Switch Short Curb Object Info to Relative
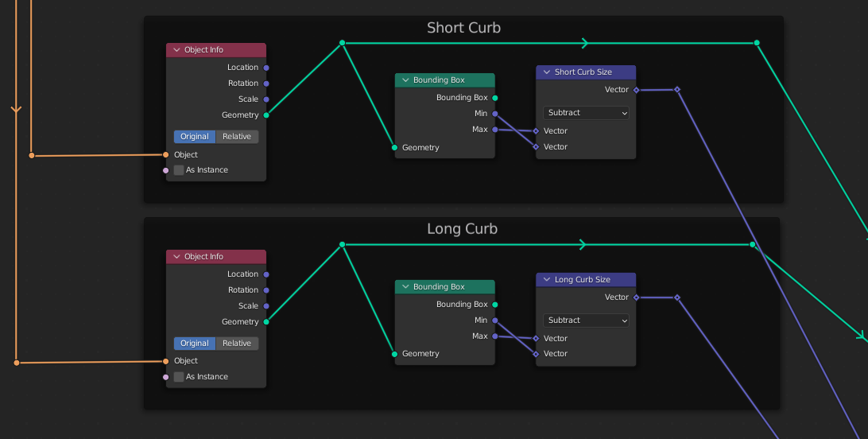This screenshot has width=868, height=439. [x=237, y=137]
